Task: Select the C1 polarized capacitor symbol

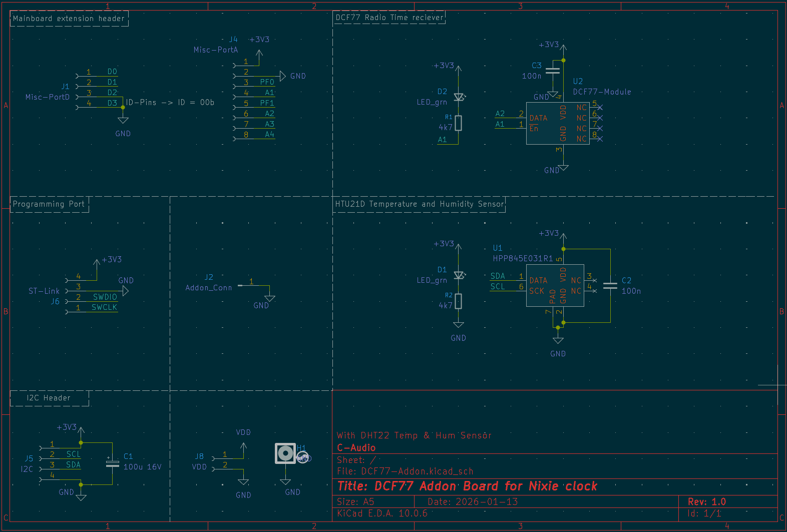Action: coord(113,462)
